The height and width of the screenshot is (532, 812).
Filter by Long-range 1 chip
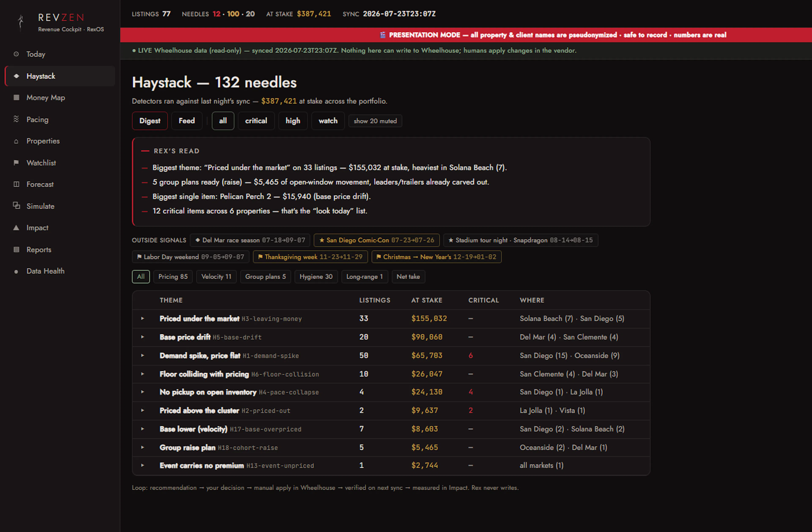click(x=364, y=277)
